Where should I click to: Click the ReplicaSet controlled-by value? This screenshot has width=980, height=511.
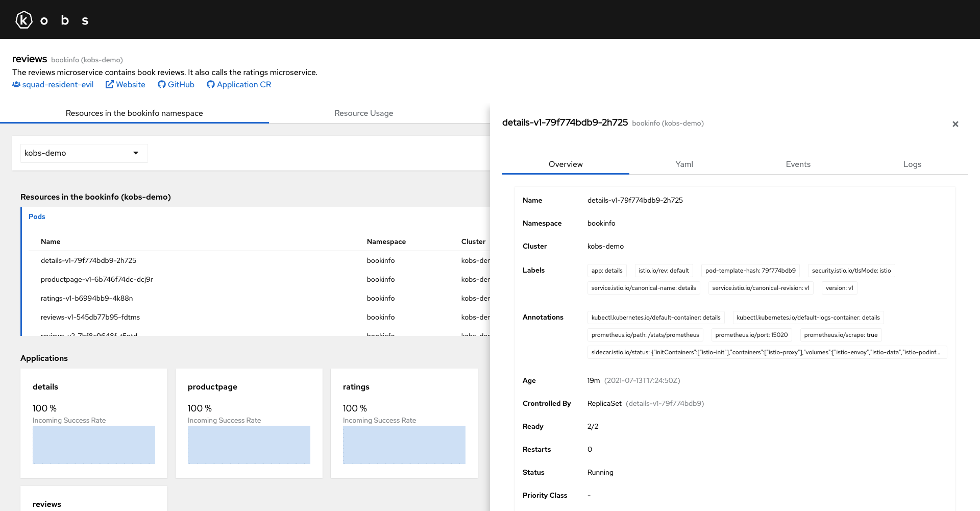(x=604, y=404)
